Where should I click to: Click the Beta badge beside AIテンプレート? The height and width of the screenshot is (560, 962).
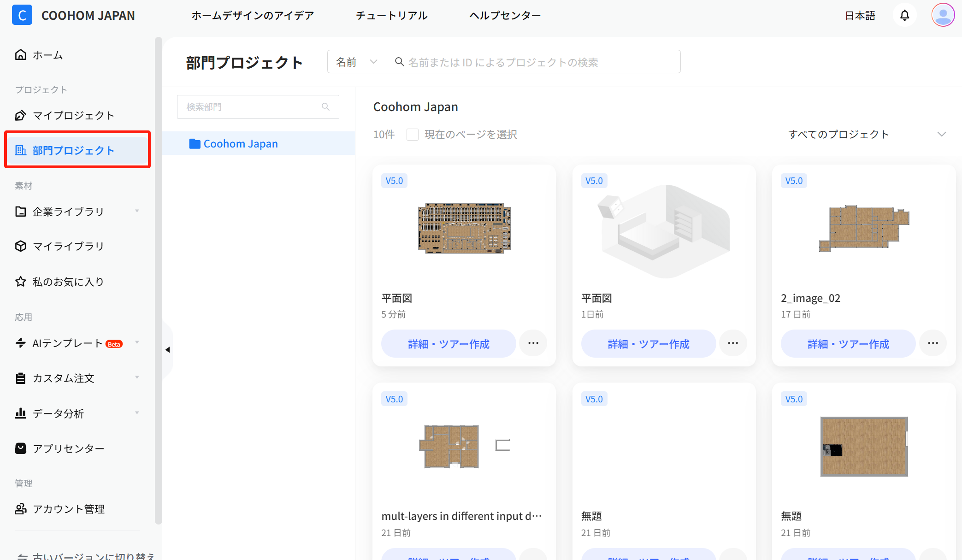pos(114,344)
